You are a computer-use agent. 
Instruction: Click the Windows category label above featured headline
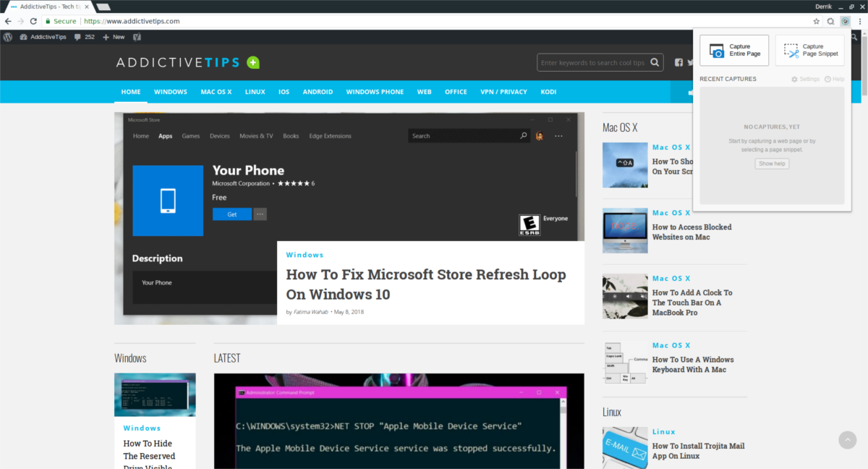pyautogui.click(x=305, y=255)
